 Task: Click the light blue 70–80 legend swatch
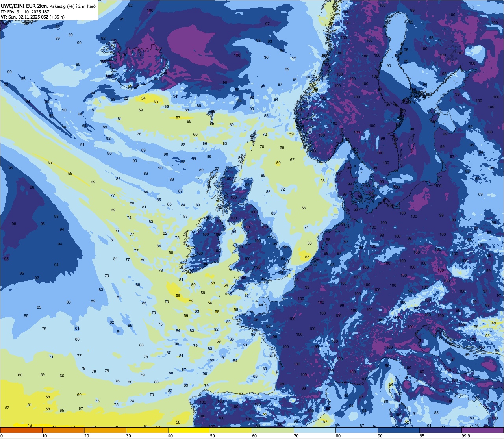pos(315,430)
